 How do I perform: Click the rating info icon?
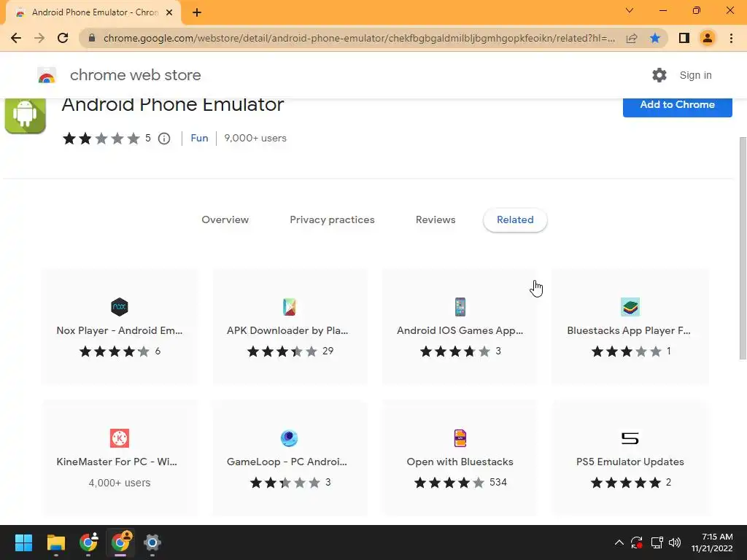pyautogui.click(x=164, y=139)
